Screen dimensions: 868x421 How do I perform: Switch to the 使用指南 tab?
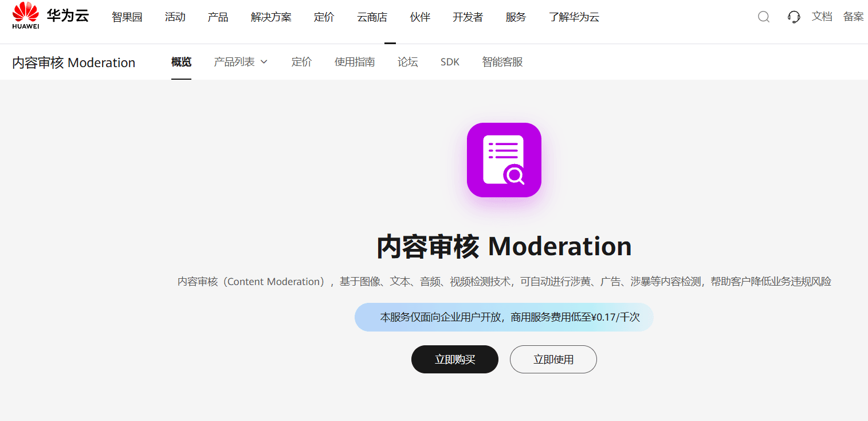click(355, 62)
